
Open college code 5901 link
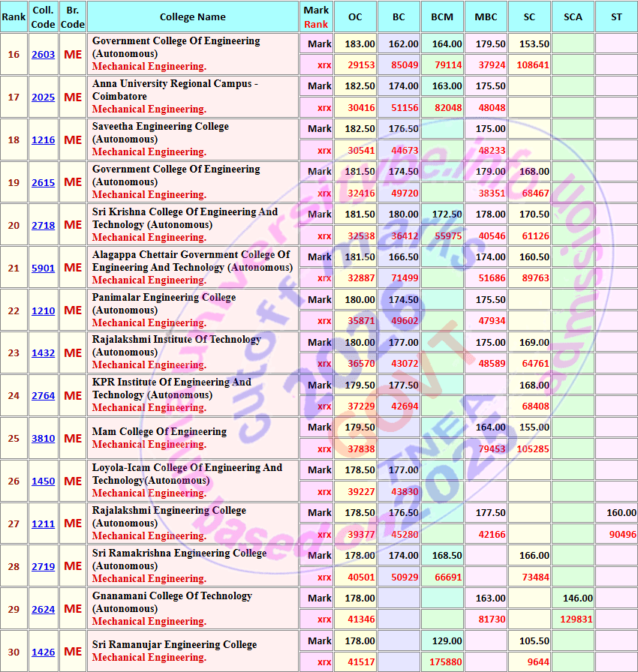click(44, 268)
